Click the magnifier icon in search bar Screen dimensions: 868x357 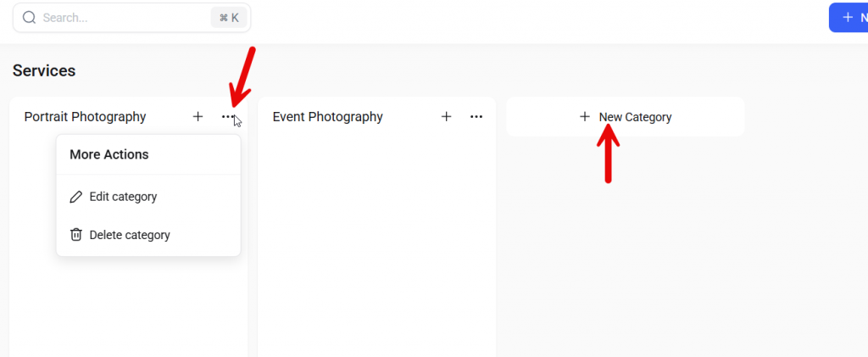[x=29, y=18]
